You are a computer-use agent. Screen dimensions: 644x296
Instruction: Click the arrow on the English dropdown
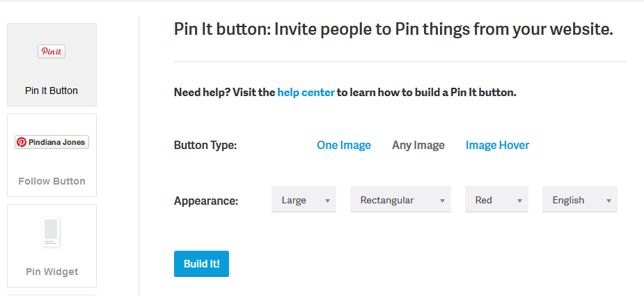pyautogui.click(x=608, y=201)
